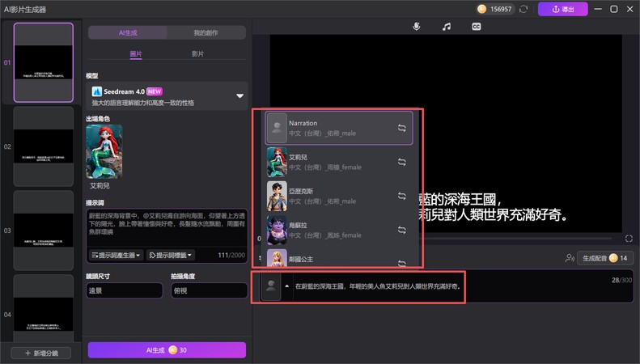Select storyboard scene 01 thumbnail
640x364 pixels.
coord(44,62)
